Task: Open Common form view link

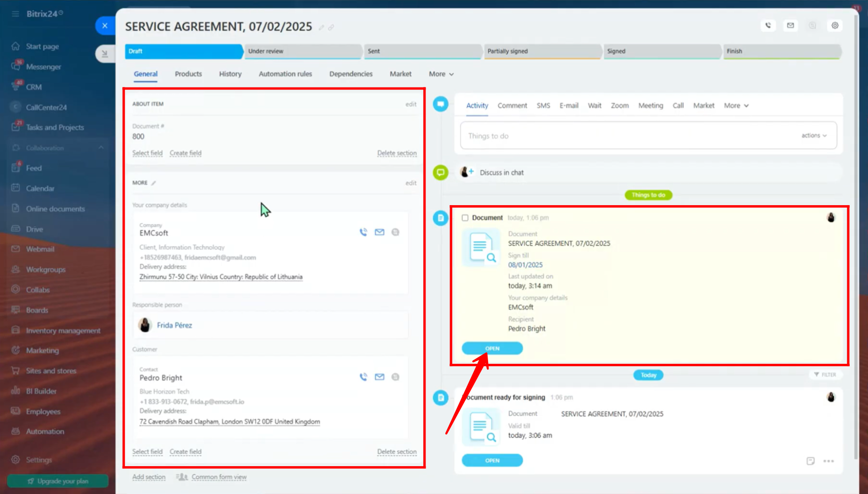Action: (x=219, y=477)
